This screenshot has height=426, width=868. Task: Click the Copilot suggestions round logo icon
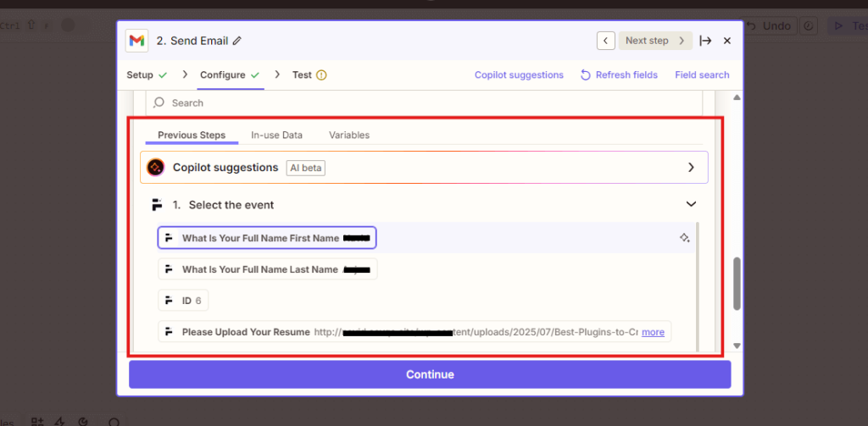coord(156,167)
